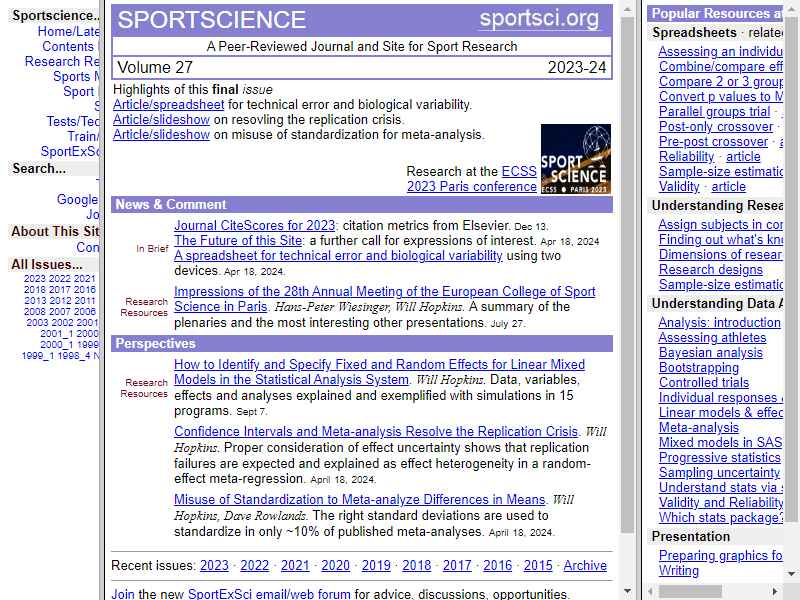
Task: Open Validity spreadsheet link
Action: click(679, 187)
